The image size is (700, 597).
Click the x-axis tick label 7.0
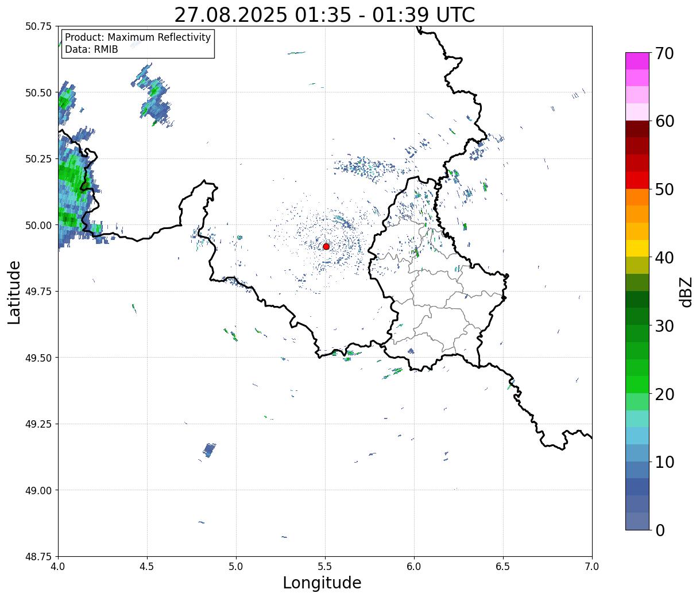coord(592,566)
